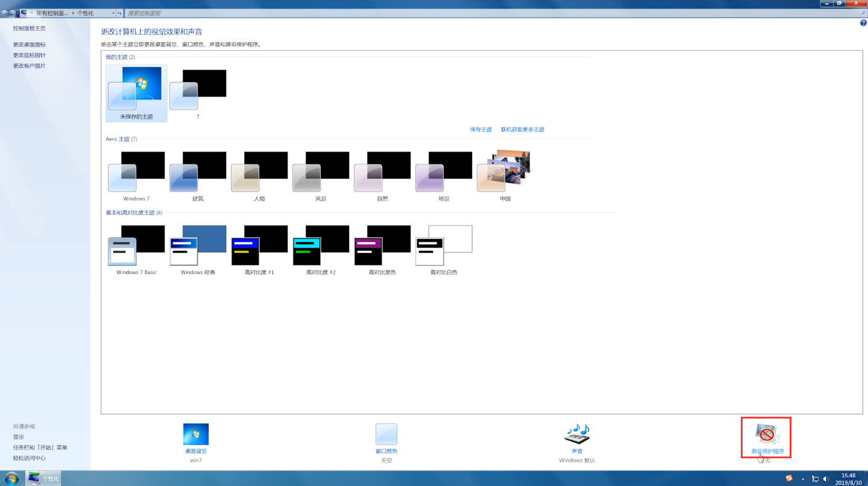Image resolution: width=868 pixels, height=486 pixels.
Task: Show hidden tray icons arrow
Action: (x=803, y=479)
